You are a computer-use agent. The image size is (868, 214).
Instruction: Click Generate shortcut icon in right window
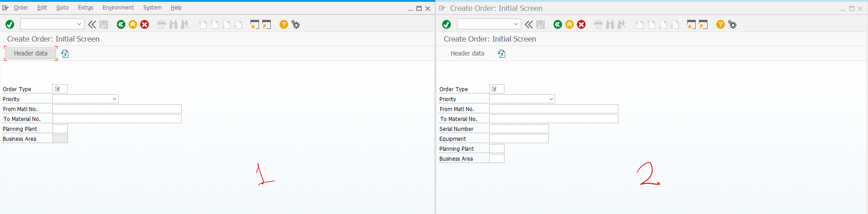(703, 24)
